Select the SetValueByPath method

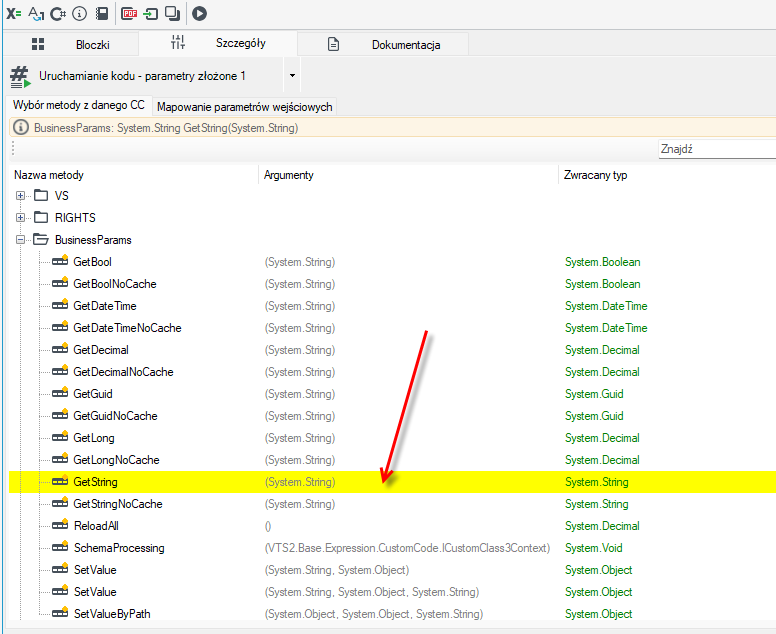(x=112, y=614)
